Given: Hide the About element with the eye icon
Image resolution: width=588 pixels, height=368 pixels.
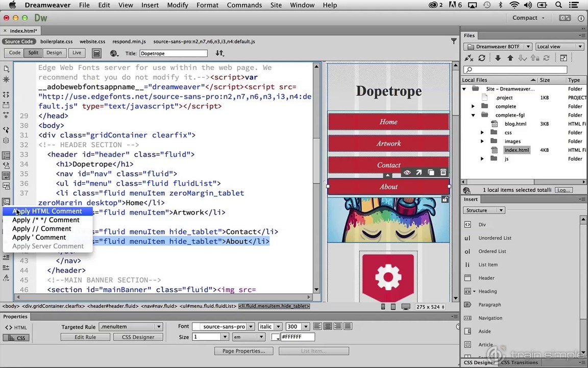Looking at the screenshot, I should pos(407,172).
